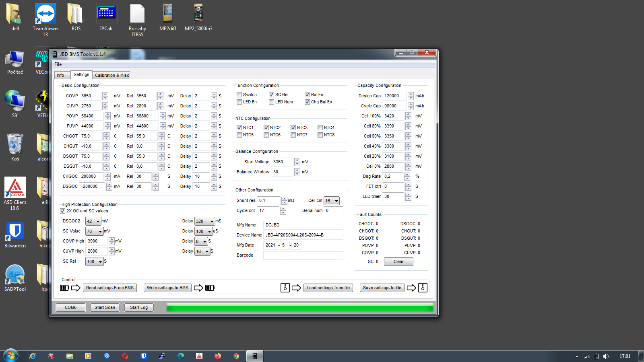Click the battery icon after Write settings
The width and height of the screenshot is (644, 362).
point(210,288)
